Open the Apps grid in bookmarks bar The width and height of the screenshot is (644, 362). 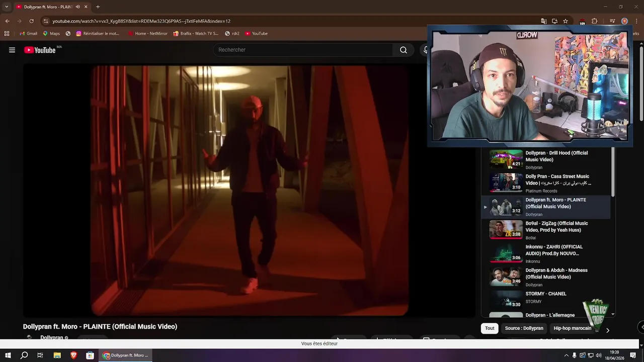[7, 33]
